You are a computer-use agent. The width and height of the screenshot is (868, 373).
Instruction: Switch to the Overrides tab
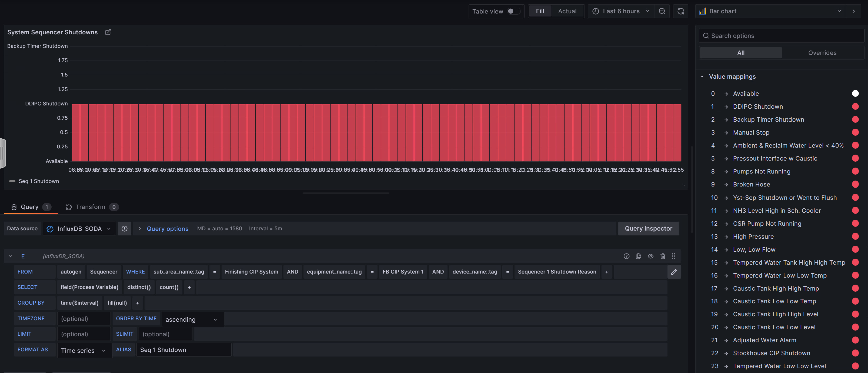822,52
